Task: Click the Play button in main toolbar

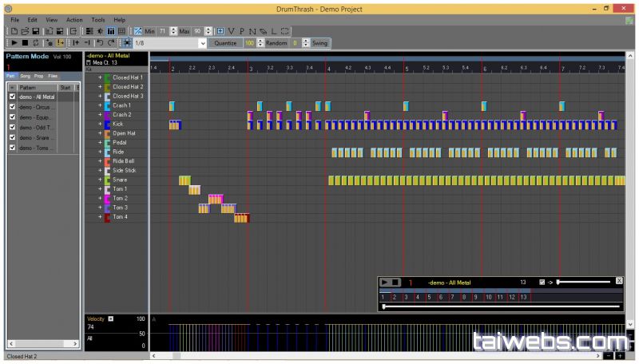Action: click(x=14, y=42)
